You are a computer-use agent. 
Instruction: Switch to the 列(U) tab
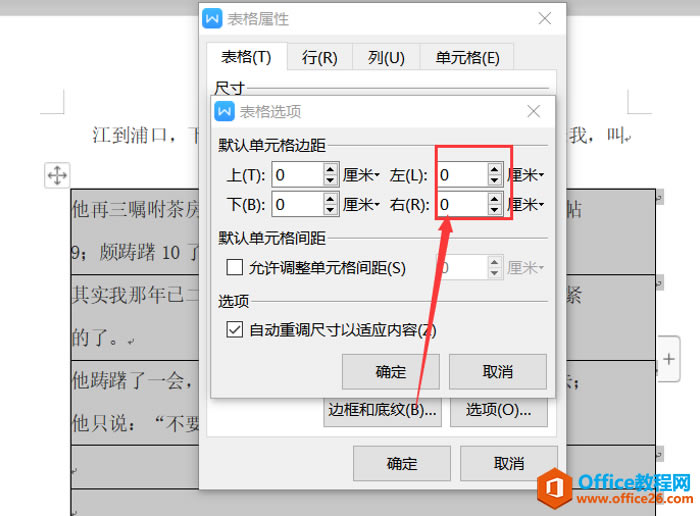[x=386, y=57]
